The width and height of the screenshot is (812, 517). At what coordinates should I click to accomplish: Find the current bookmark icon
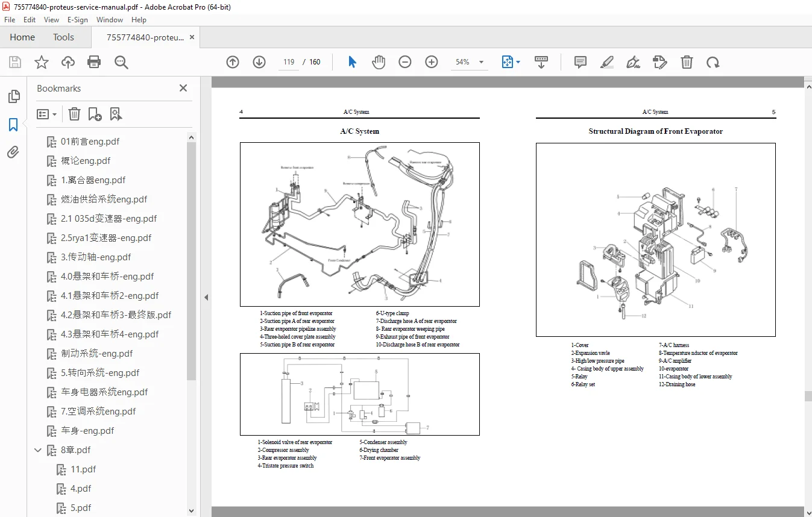click(x=116, y=114)
